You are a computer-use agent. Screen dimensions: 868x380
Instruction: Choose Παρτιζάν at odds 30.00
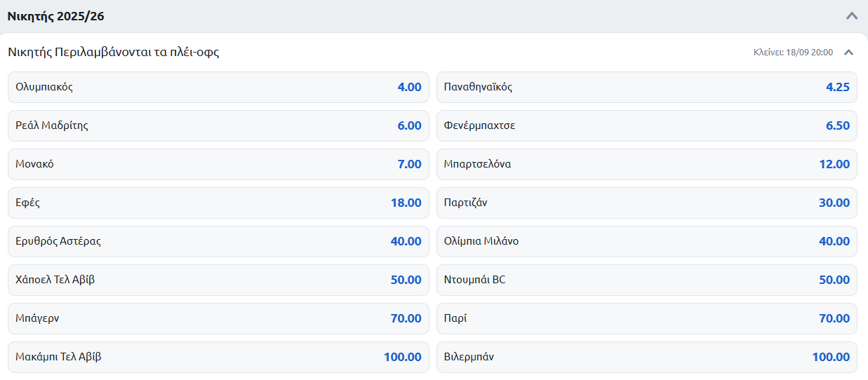(647, 203)
